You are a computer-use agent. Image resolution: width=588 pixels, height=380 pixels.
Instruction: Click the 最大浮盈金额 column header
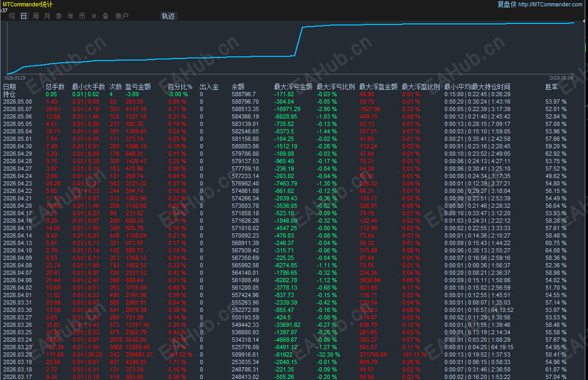(379, 87)
